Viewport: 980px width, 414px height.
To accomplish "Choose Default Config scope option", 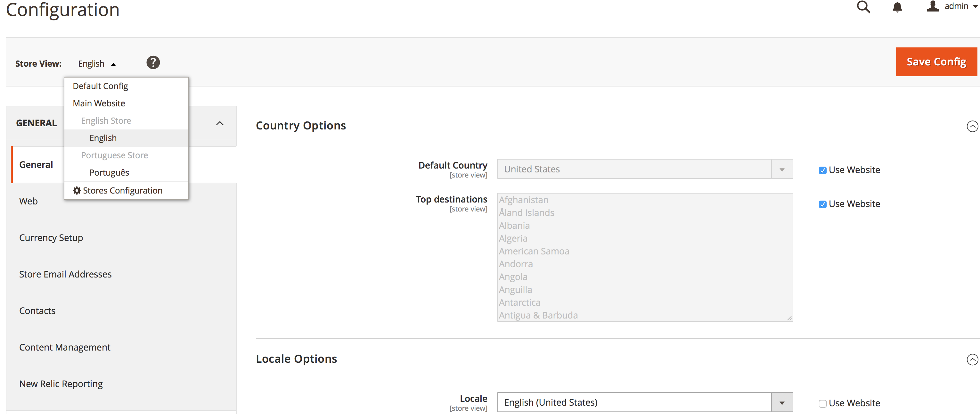I will click(101, 87).
